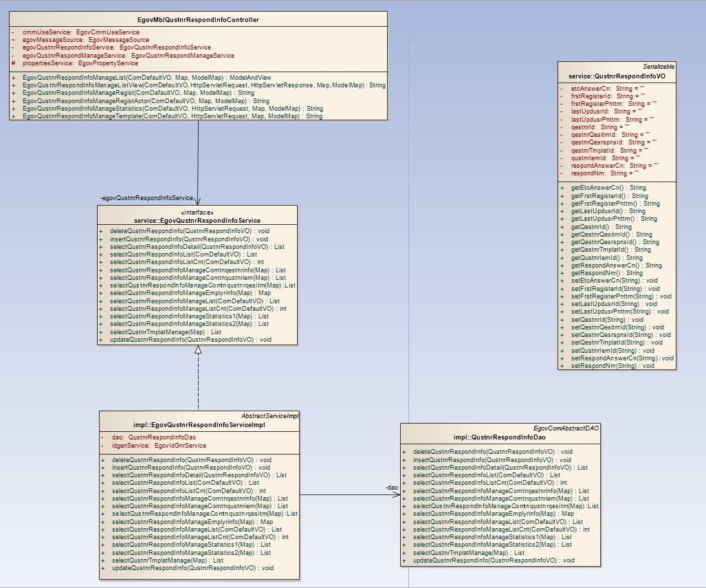This screenshot has height=588, width=706.
Task: Select the EgovMblQustnrRespondInfoController class title
Action: coord(198,20)
